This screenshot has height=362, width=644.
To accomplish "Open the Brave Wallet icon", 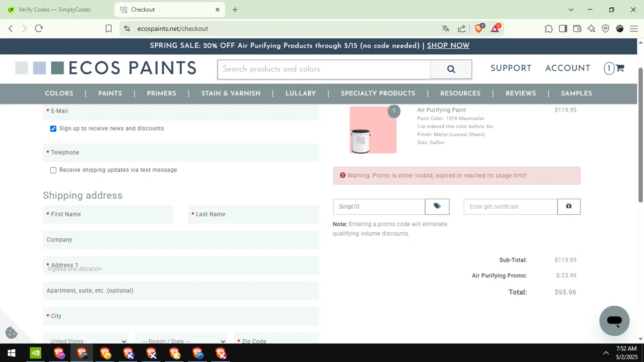I will point(577,28).
